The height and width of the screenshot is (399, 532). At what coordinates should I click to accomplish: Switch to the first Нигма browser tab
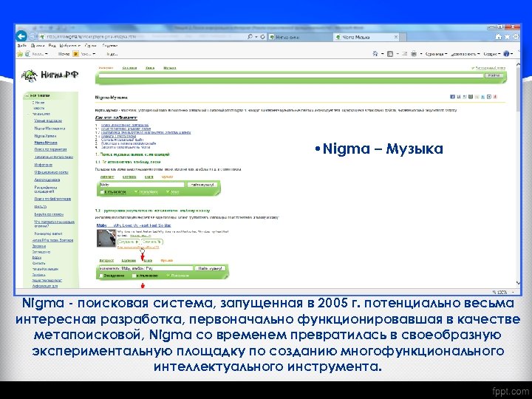tap(300, 37)
